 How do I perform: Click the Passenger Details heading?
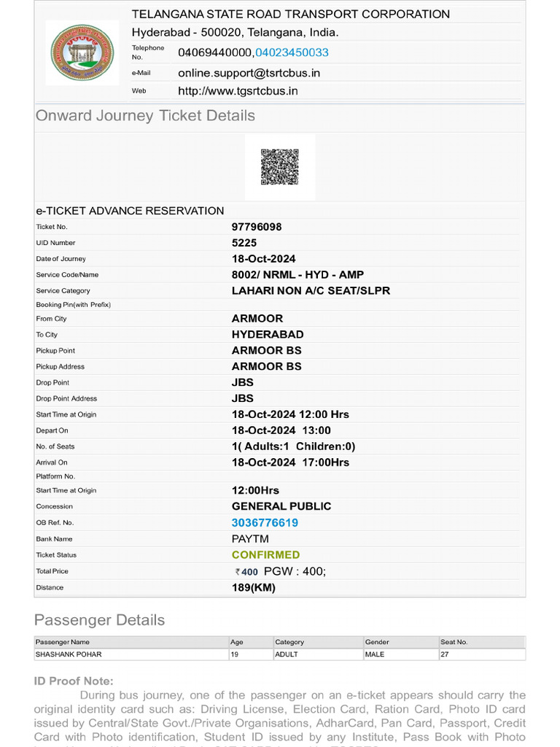pos(99,620)
